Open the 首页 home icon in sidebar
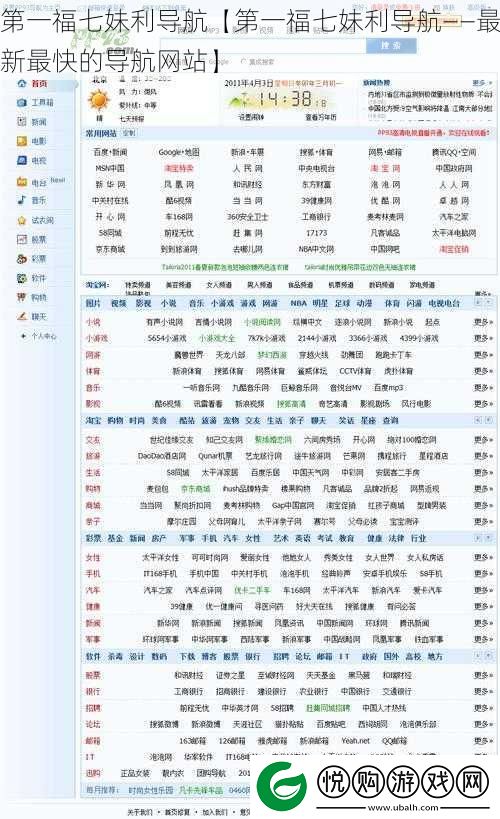 click(21, 83)
